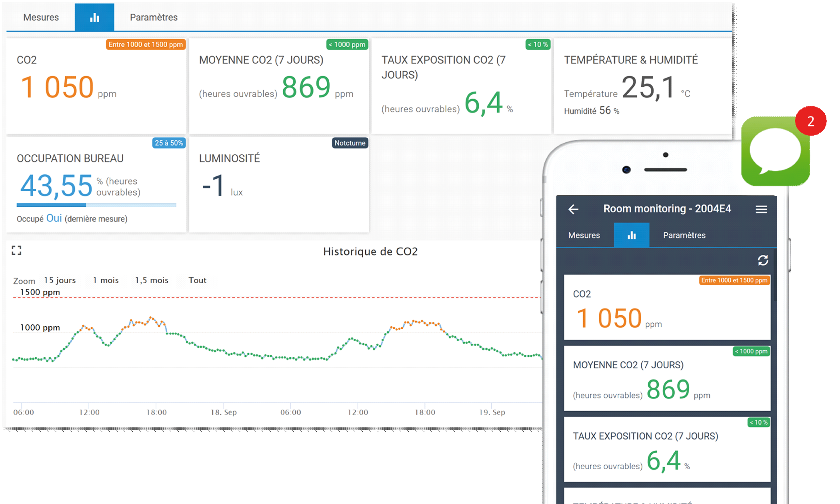Click the desktop average value 869
The height and width of the screenshot is (504, 840).
306,87
